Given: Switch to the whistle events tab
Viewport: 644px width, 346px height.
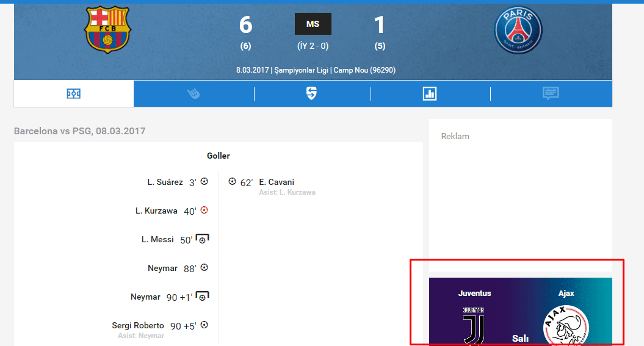Looking at the screenshot, I should [x=194, y=93].
